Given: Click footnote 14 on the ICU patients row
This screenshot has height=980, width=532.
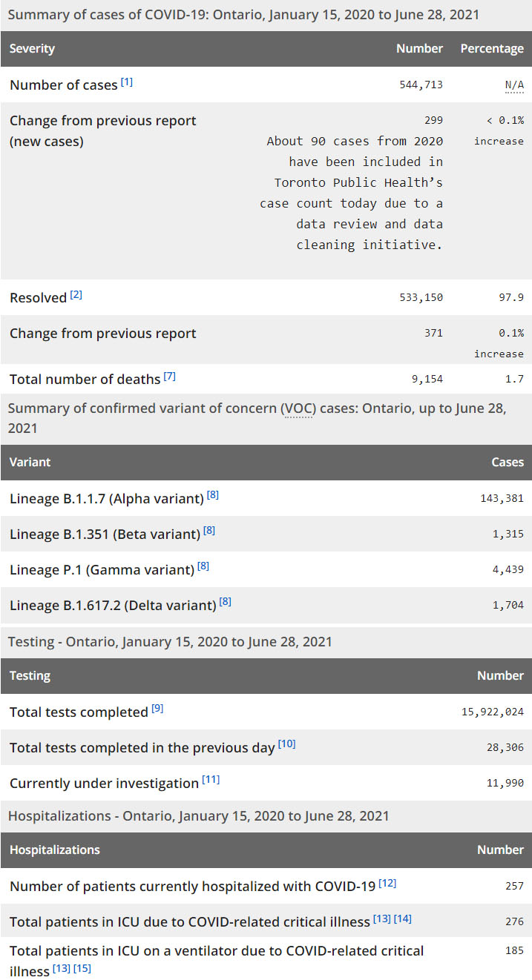Looking at the screenshot, I should 403,918.
